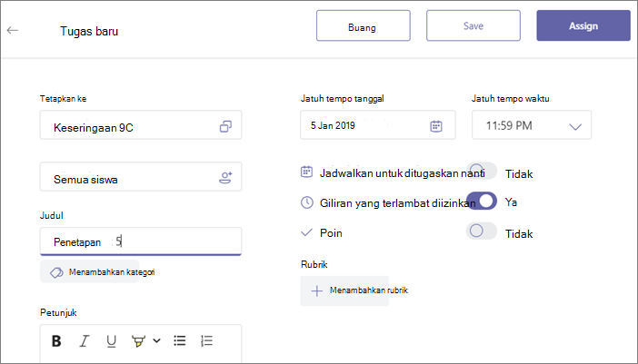
Task: Open the 11:59 PM due time dropdown
Action: [x=532, y=124]
